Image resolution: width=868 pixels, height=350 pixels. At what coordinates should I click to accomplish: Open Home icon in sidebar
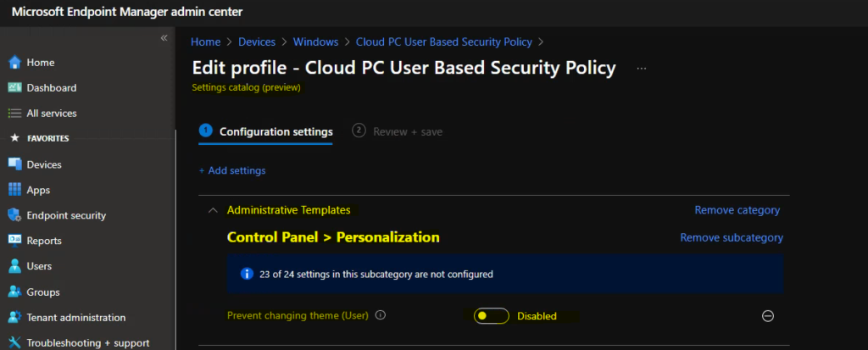click(15, 63)
